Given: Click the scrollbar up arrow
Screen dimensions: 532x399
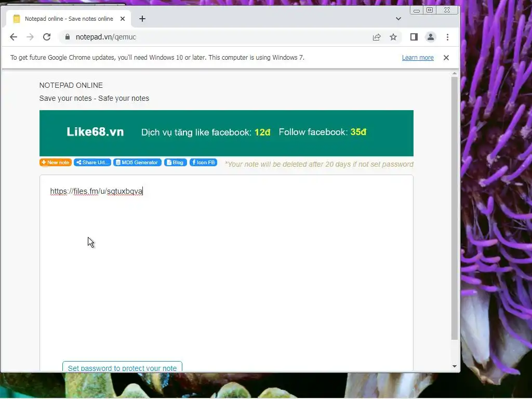Looking at the screenshot, I should (454, 73).
